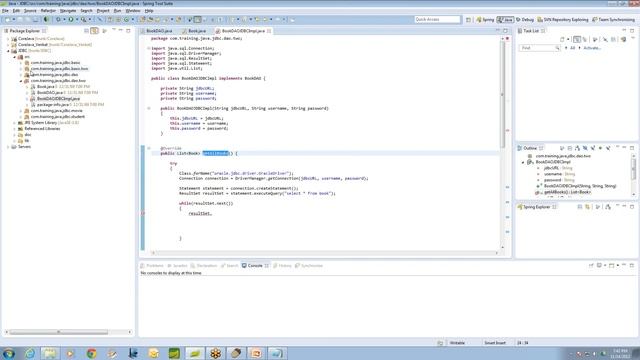
Task: Switch to the Debug perspective
Action: [x=525, y=20]
